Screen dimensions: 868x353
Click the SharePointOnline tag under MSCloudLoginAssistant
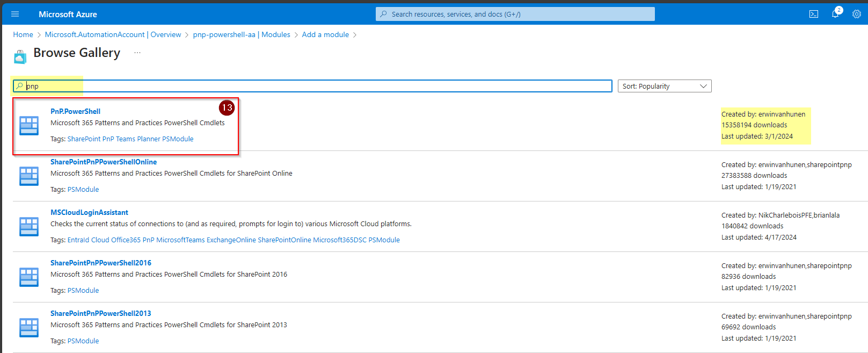pos(285,240)
